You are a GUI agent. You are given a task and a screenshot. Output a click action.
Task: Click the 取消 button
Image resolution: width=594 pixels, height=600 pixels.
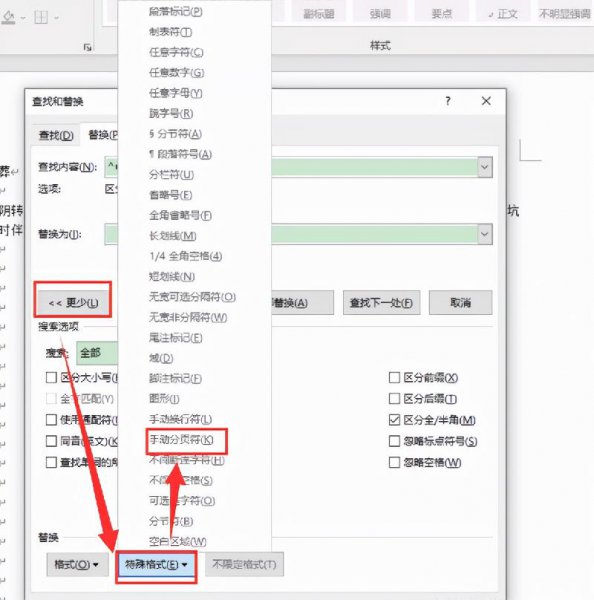coord(460,303)
